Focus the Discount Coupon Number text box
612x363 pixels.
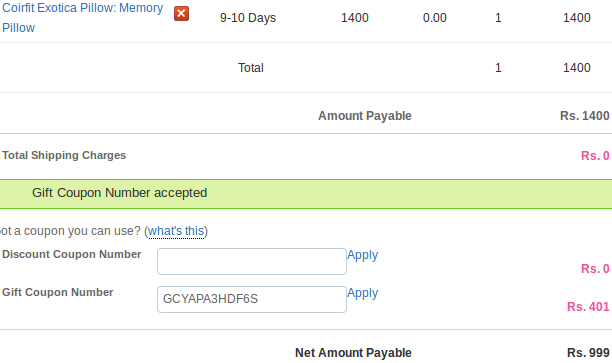point(252,262)
